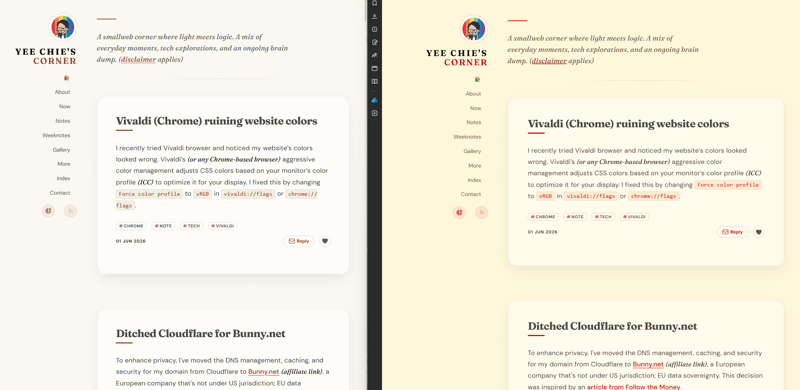The image size is (800, 390).
Task: Click the avatar in the right window
Action: [x=473, y=29]
